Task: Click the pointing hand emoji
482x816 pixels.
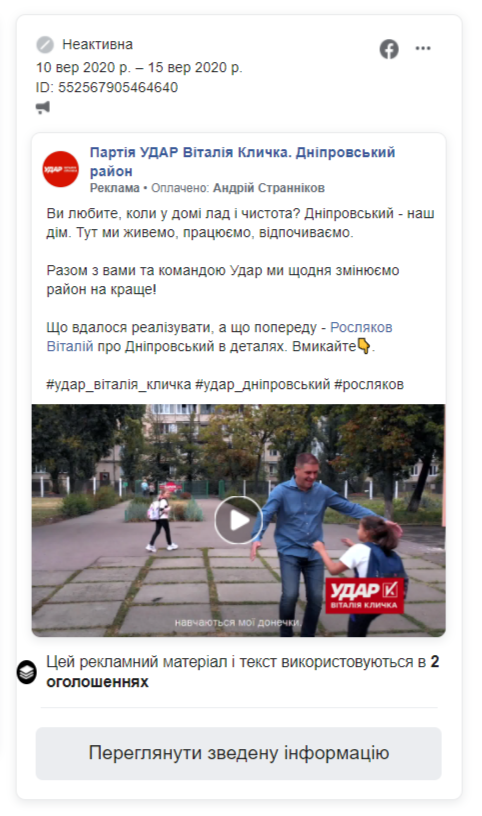Action: [364, 346]
